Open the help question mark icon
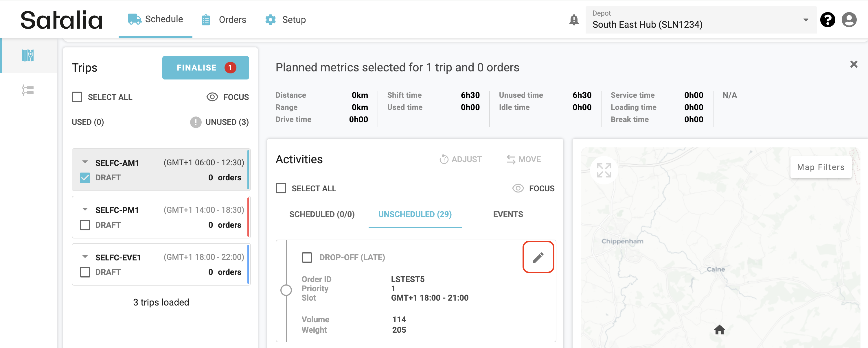 tap(827, 20)
